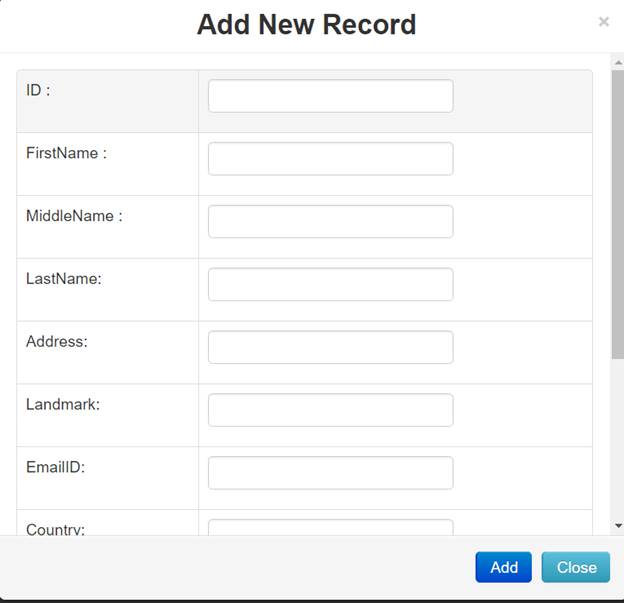The width and height of the screenshot is (624, 603).
Task: Click the 'ID :' field label
Action: click(x=38, y=90)
